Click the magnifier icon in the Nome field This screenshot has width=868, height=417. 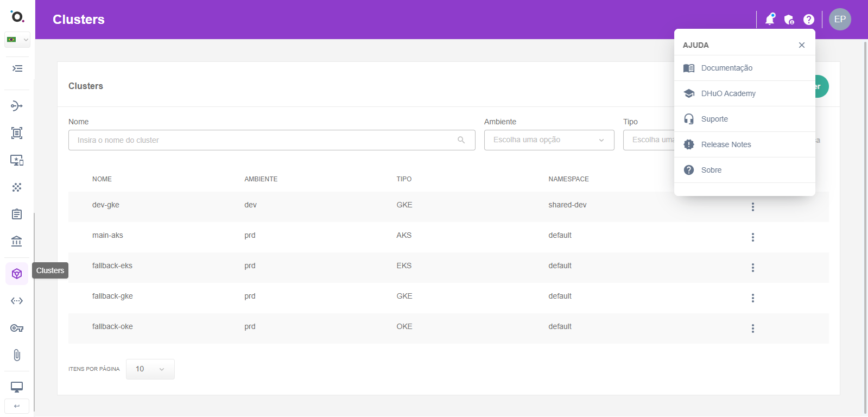pyautogui.click(x=461, y=140)
